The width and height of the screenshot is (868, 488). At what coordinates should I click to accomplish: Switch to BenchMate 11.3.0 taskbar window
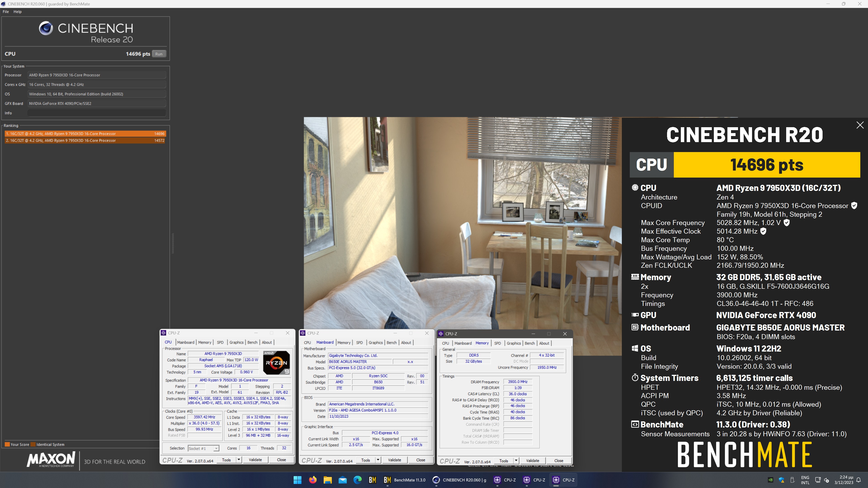click(x=405, y=480)
